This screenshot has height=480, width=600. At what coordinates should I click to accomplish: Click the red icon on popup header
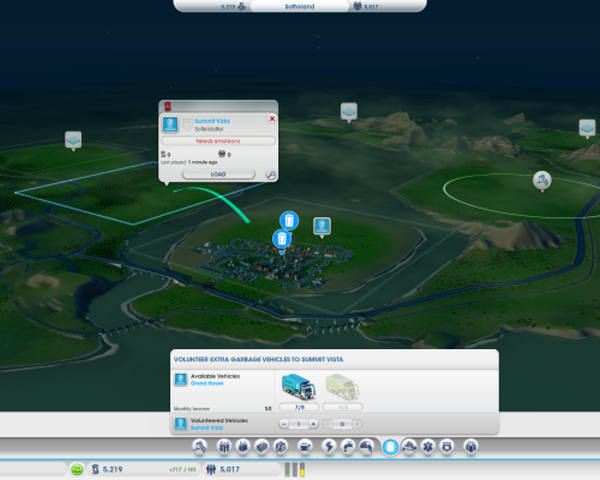[x=168, y=106]
